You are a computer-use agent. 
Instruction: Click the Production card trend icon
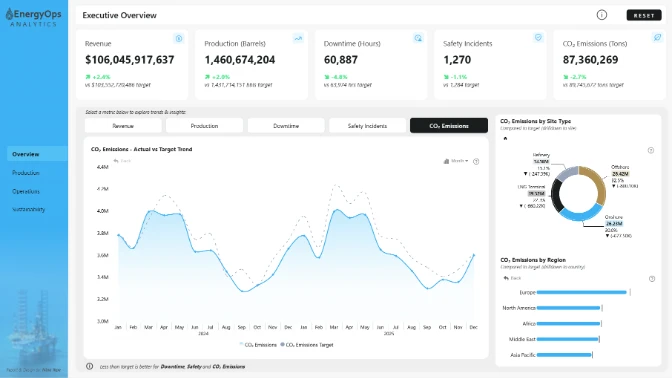click(298, 39)
